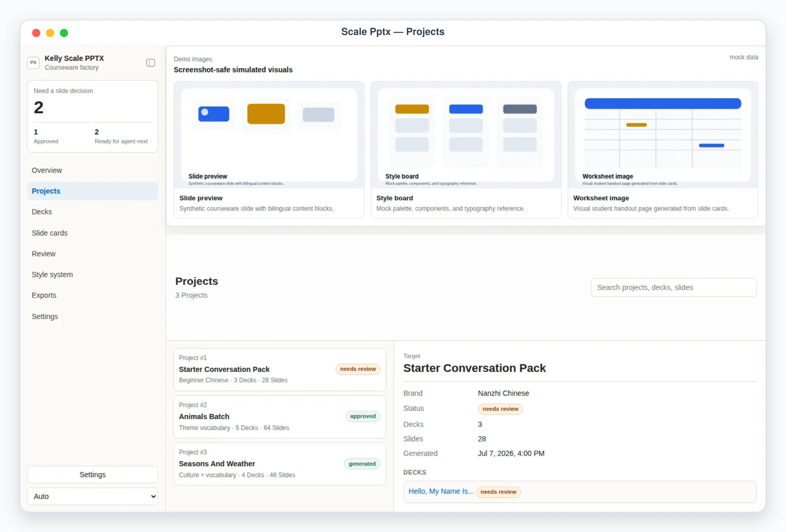Viewport: 786px width, 532px height.
Task: Click the generated badge on Seasons And Weather
Action: point(362,464)
